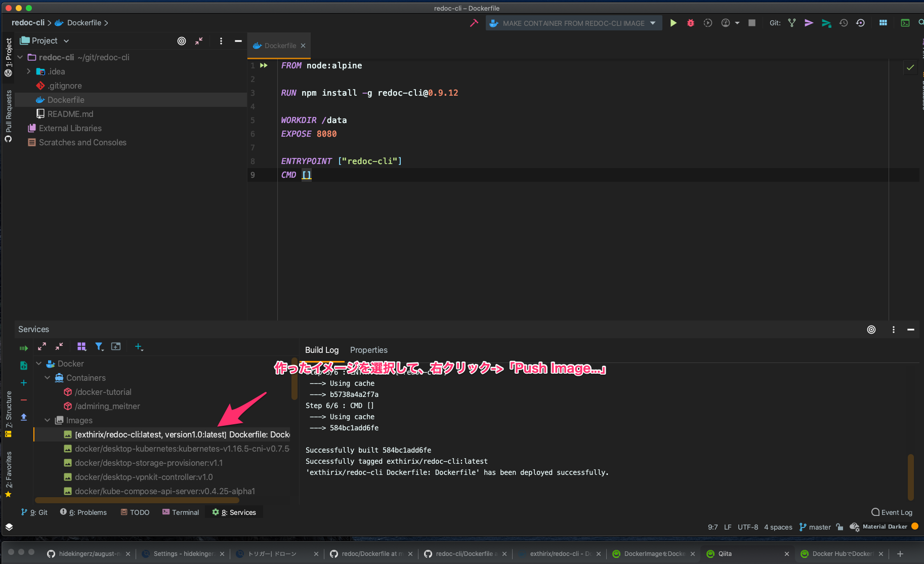The image size is (924, 564).
Task: Click the Group By icon in Services
Action: [81, 346]
